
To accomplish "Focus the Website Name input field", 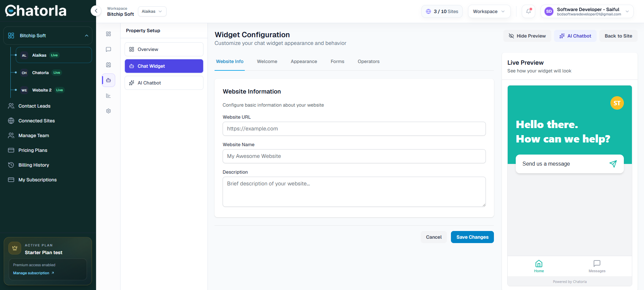I will tap(354, 156).
